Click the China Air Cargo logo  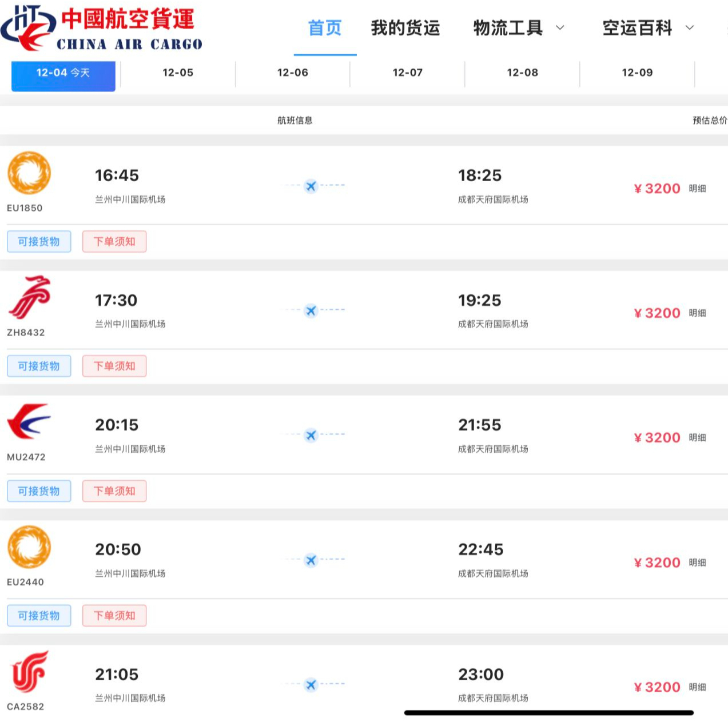coord(102,29)
